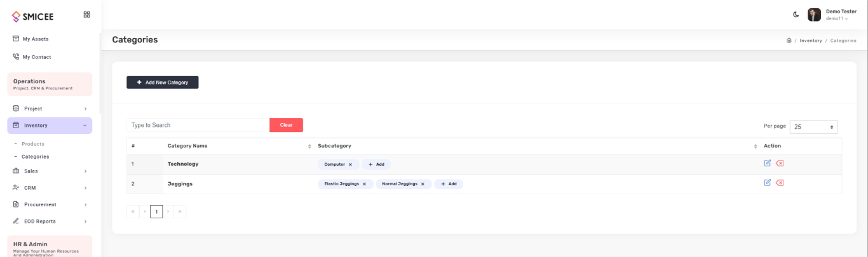Select the Technology category name
The image size is (868, 257).
(x=183, y=164)
